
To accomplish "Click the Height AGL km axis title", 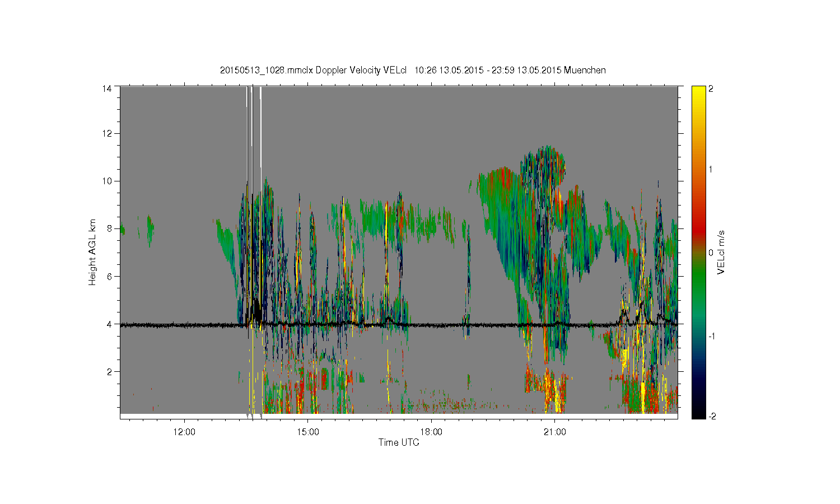I will click(92, 252).
